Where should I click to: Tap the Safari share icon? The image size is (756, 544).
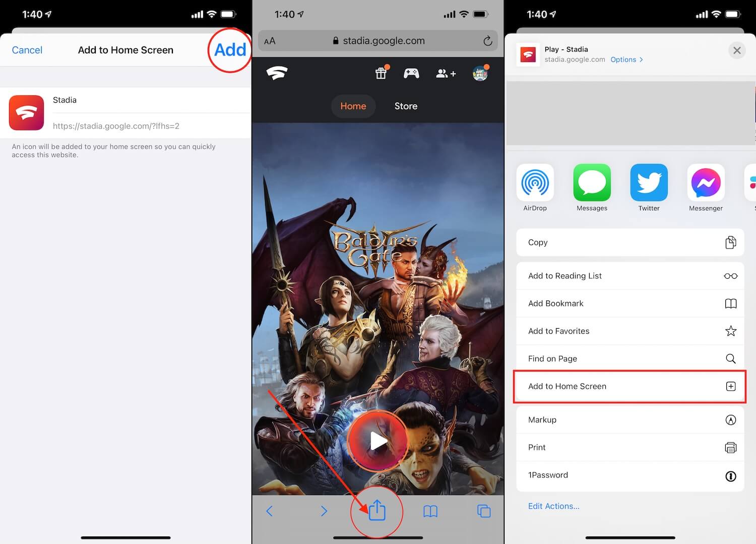click(x=376, y=511)
